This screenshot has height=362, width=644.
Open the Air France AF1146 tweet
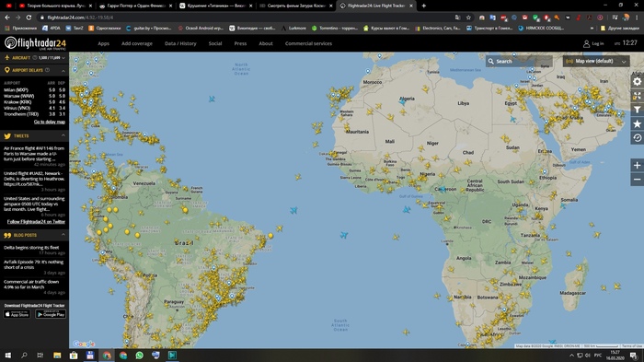tap(34, 154)
